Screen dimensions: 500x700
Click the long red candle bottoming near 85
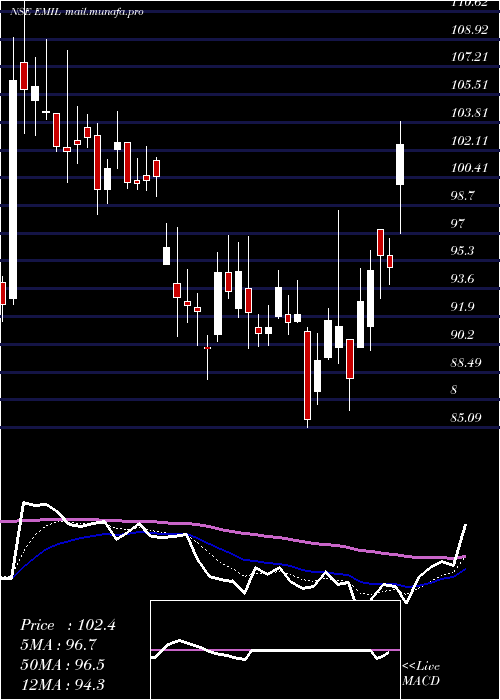pyautogui.click(x=308, y=375)
